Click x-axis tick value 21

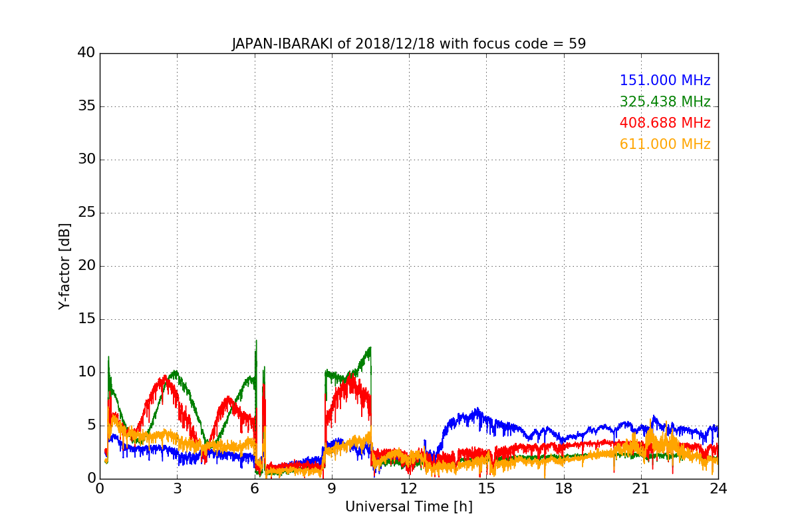point(641,489)
